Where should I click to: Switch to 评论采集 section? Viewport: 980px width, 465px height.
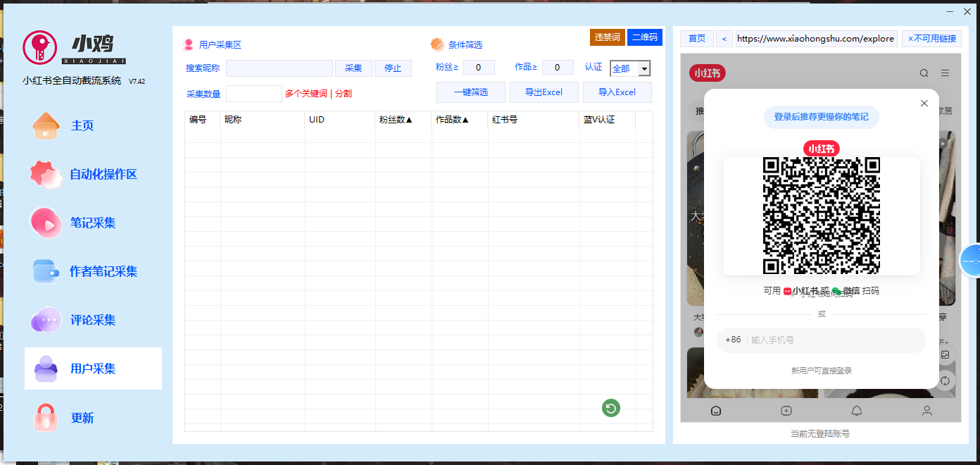[92, 321]
